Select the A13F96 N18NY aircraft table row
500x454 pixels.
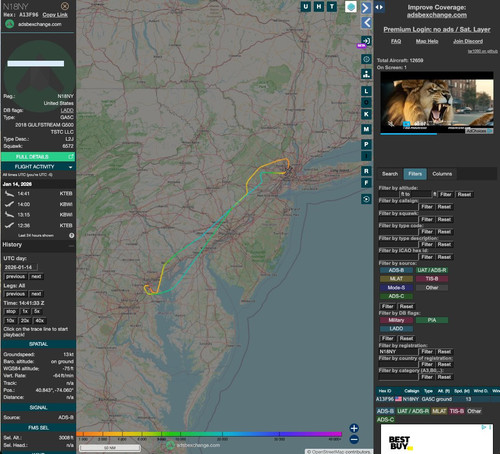437,399
